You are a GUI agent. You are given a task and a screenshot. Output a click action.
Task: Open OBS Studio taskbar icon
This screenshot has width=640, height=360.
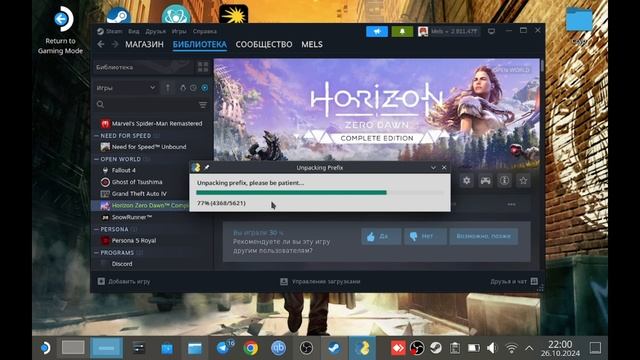click(x=306, y=348)
